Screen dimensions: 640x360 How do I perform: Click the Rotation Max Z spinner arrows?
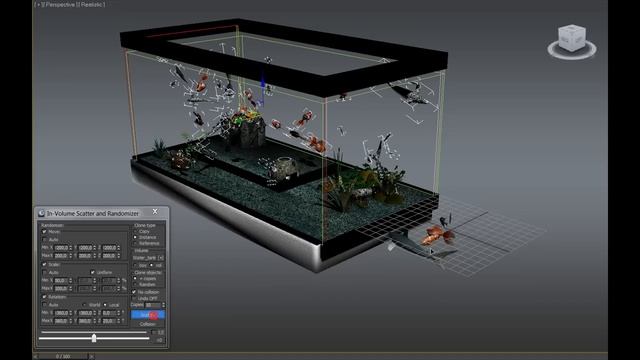[119, 321]
